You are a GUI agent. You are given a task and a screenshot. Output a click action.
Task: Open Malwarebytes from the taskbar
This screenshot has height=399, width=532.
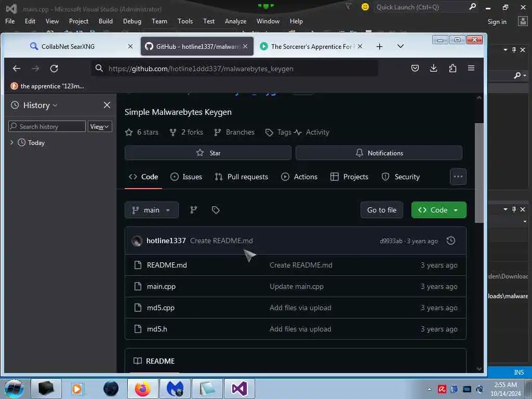tap(175, 389)
